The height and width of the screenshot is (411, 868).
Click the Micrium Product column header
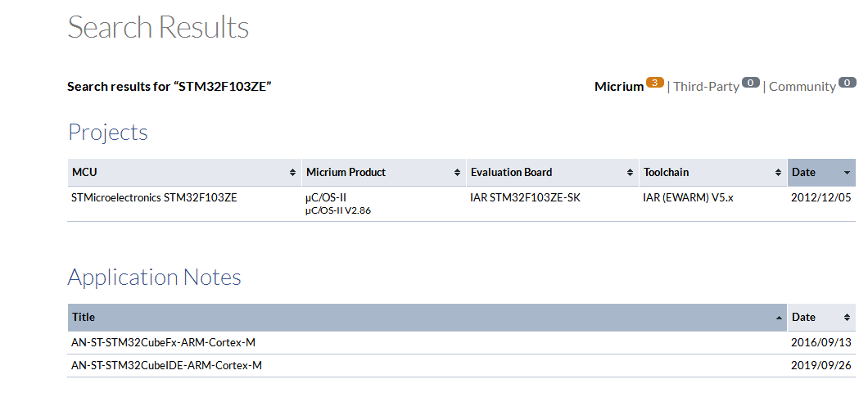click(x=384, y=173)
